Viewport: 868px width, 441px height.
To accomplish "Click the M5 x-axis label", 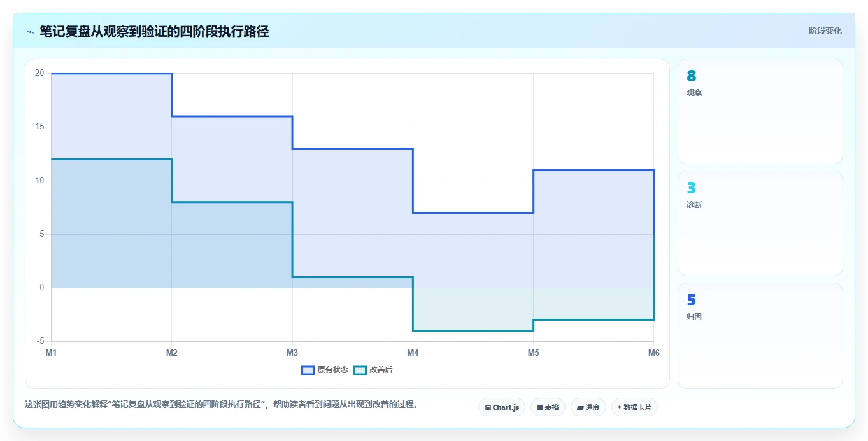I will point(533,352).
